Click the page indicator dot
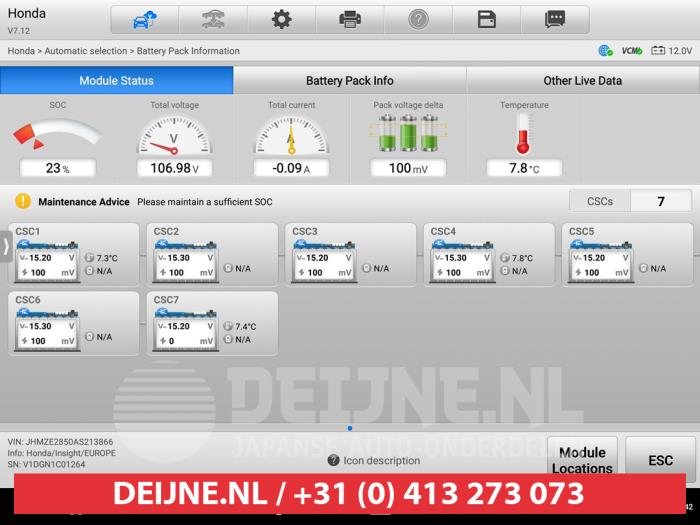This screenshot has width=700, height=525. click(x=350, y=428)
